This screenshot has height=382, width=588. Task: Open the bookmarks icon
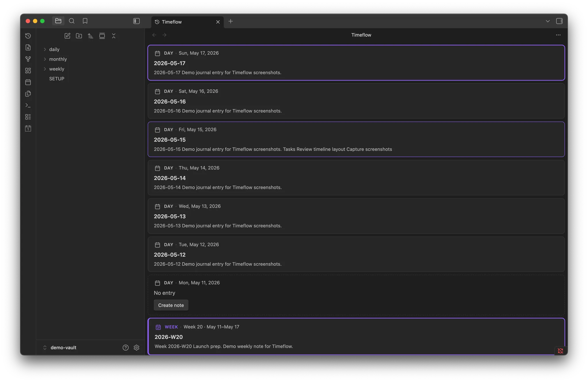coord(85,21)
